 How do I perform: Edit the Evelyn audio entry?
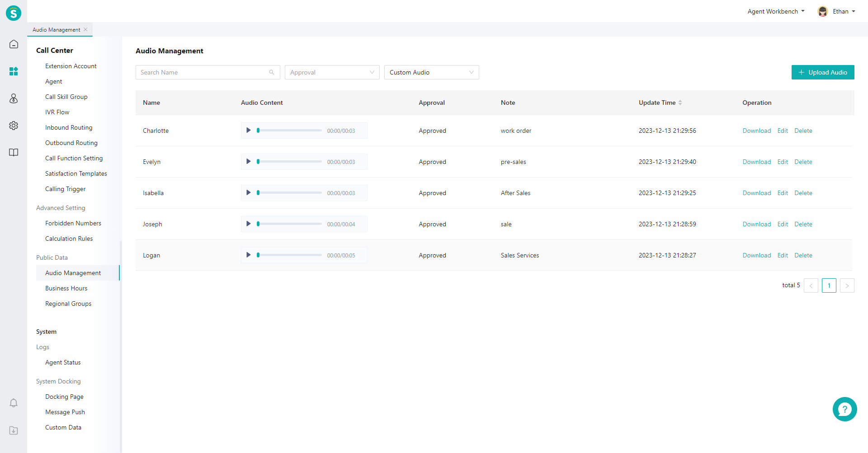[783, 162]
